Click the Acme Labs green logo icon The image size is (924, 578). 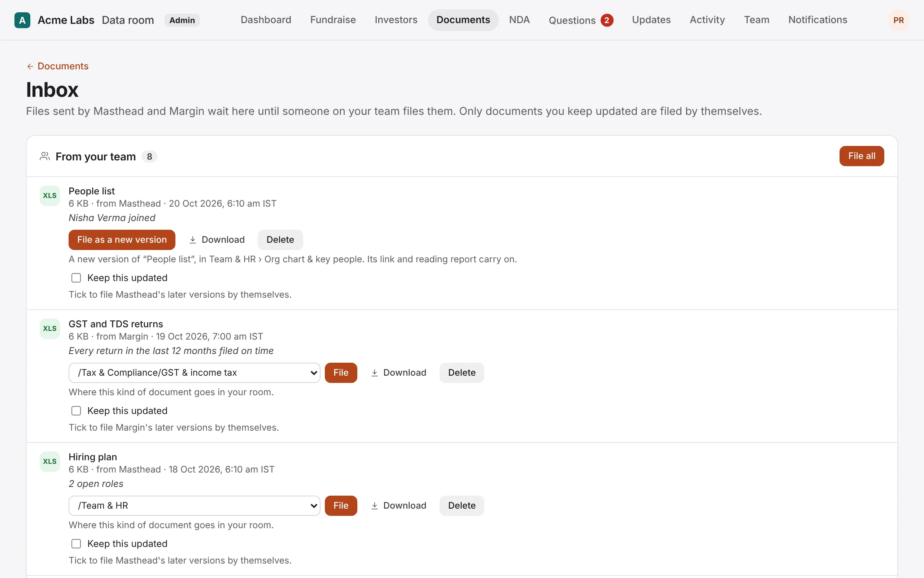pyautogui.click(x=22, y=20)
